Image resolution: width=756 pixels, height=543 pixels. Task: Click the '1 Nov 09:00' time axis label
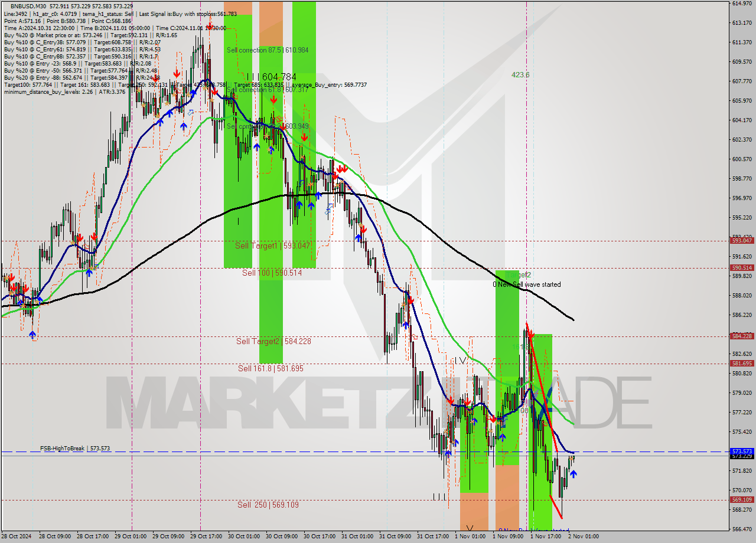508,537
